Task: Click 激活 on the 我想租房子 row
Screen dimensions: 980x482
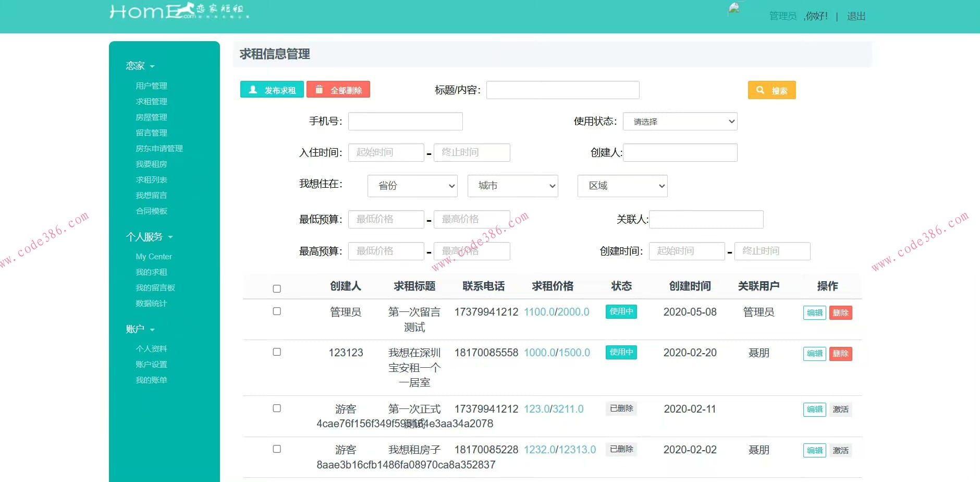Action: (x=841, y=450)
